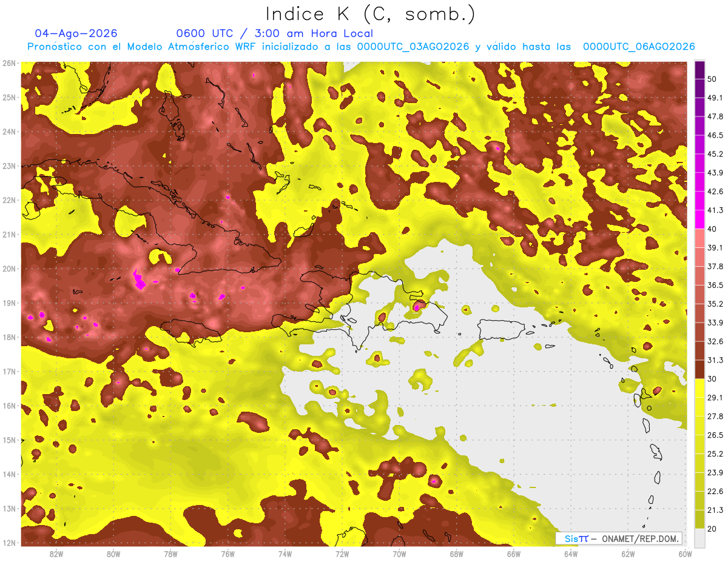This screenshot has width=728, height=562.
Task: Click the latitude label '22N'
Action: click(x=9, y=200)
